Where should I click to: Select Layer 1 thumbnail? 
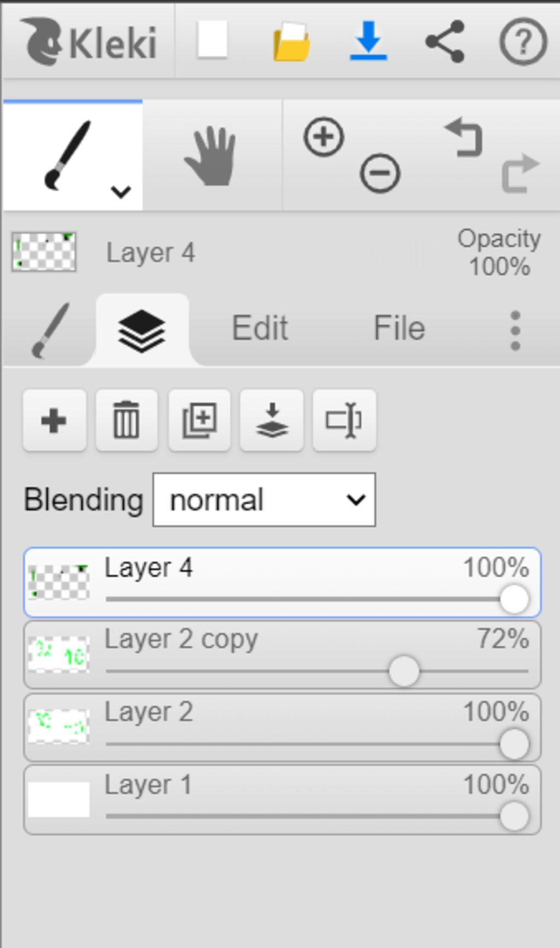[59, 800]
